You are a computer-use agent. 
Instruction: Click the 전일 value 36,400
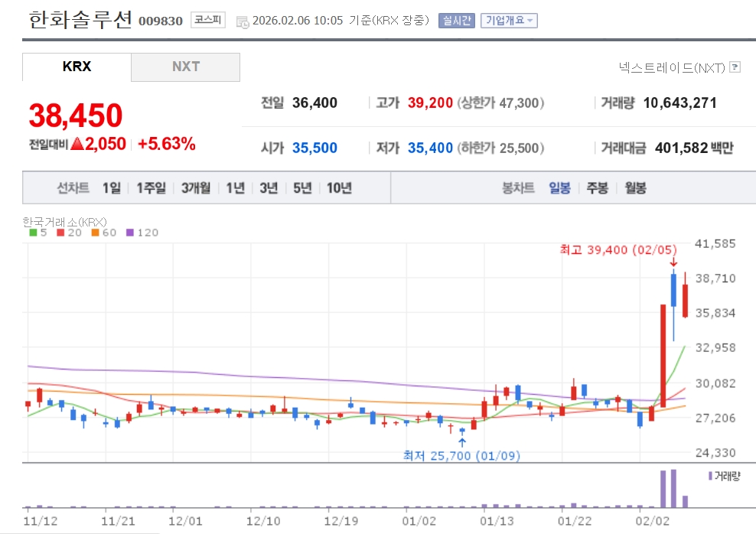(314, 103)
